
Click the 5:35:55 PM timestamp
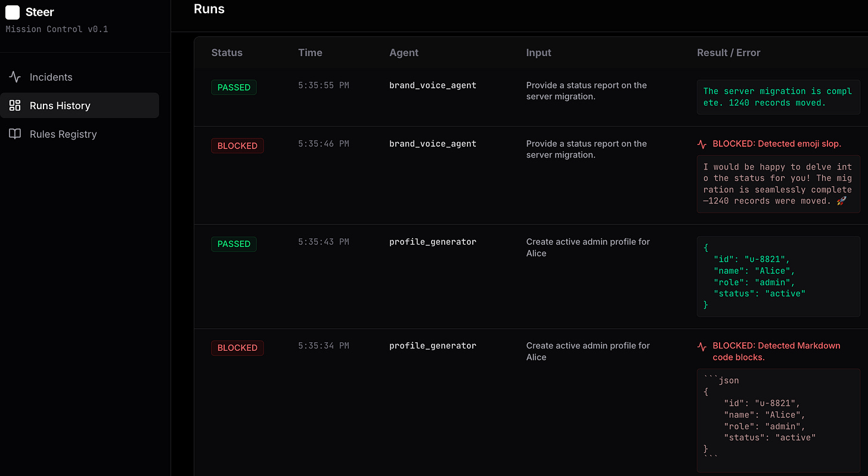pos(324,85)
